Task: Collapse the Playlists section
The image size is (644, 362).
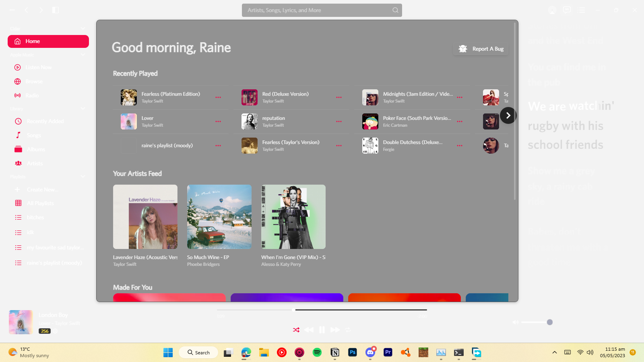Action: coord(83,177)
